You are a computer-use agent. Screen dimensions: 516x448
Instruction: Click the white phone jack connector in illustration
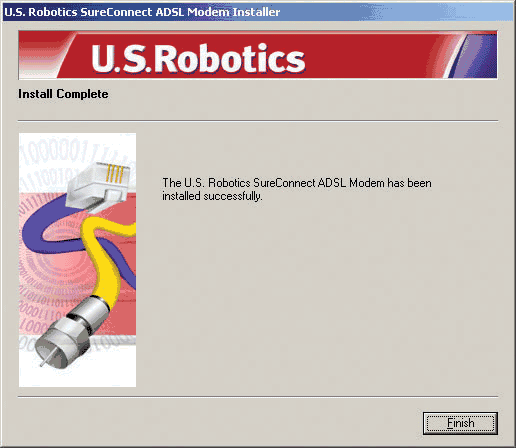point(99,186)
